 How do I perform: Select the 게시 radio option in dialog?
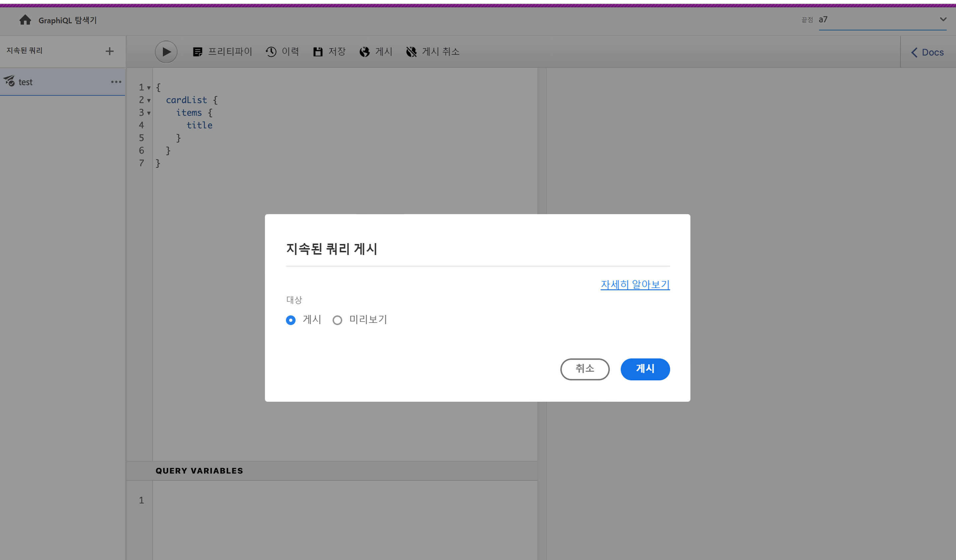tap(291, 320)
